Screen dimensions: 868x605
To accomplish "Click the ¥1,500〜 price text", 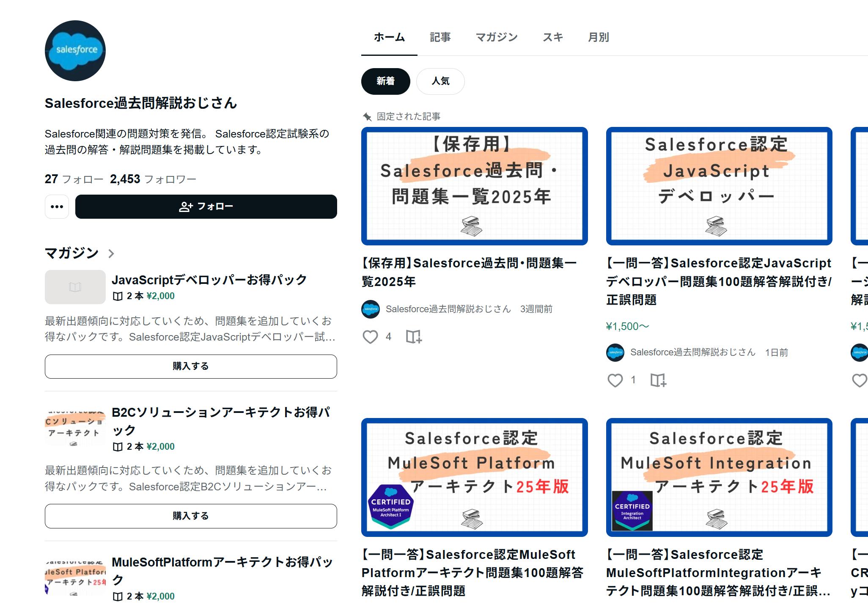I will coord(627,327).
